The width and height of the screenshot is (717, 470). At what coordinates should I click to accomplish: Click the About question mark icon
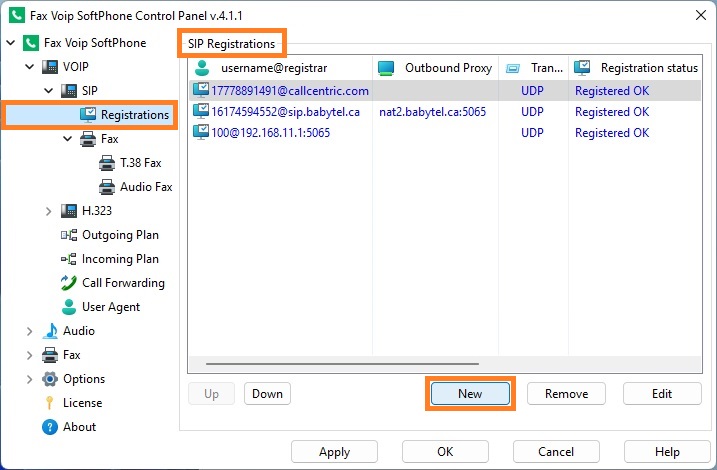click(x=50, y=427)
